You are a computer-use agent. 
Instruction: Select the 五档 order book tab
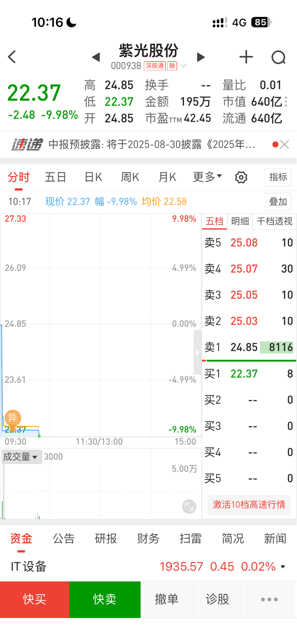(214, 221)
